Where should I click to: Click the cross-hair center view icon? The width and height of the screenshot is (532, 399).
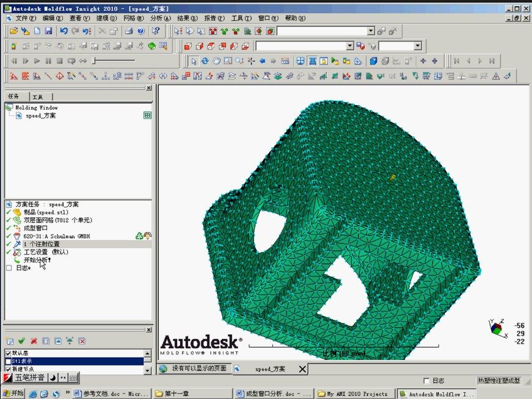pos(251,60)
